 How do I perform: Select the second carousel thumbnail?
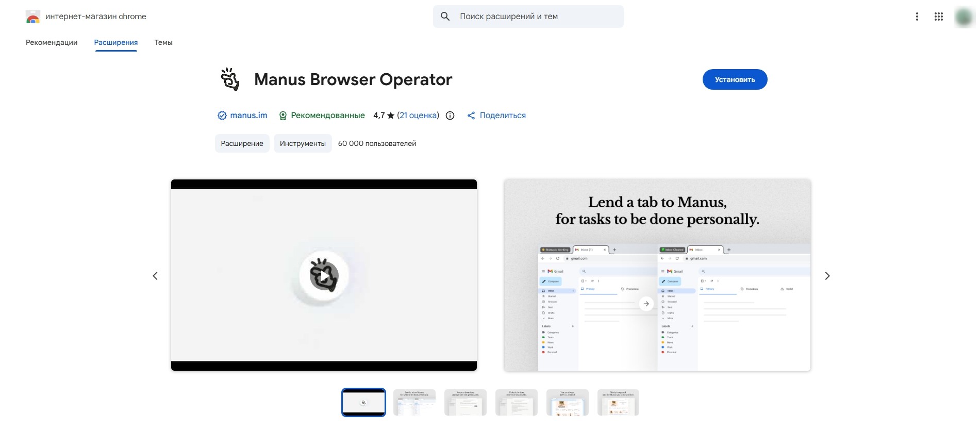pos(414,402)
